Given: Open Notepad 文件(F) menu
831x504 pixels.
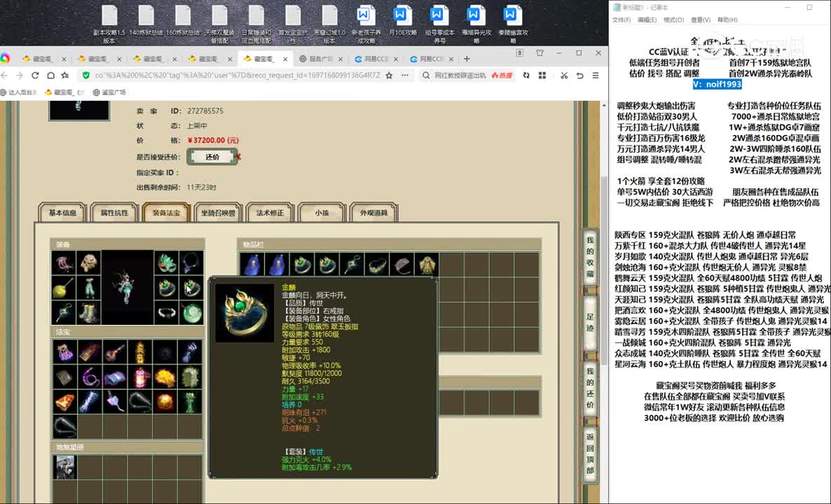Looking at the screenshot, I should pos(621,20).
